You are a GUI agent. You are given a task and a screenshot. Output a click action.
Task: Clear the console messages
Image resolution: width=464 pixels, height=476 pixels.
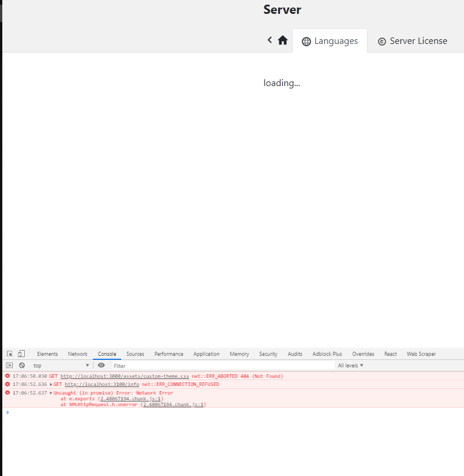21,365
